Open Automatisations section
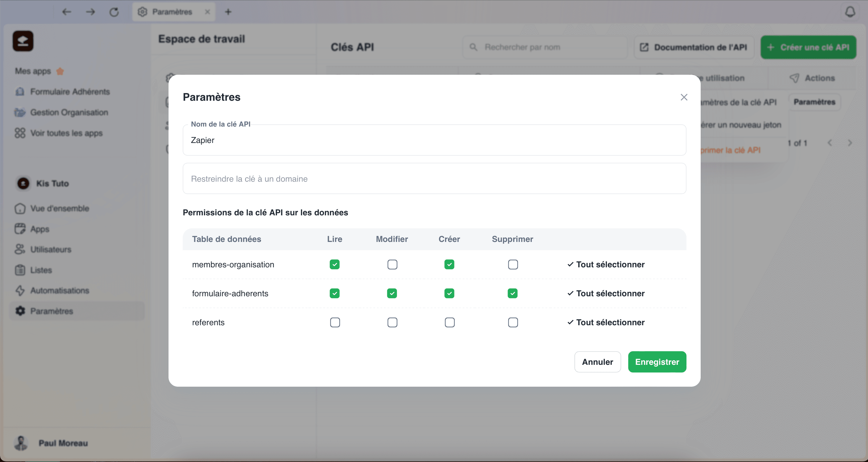868x462 pixels. (x=52, y=291)
